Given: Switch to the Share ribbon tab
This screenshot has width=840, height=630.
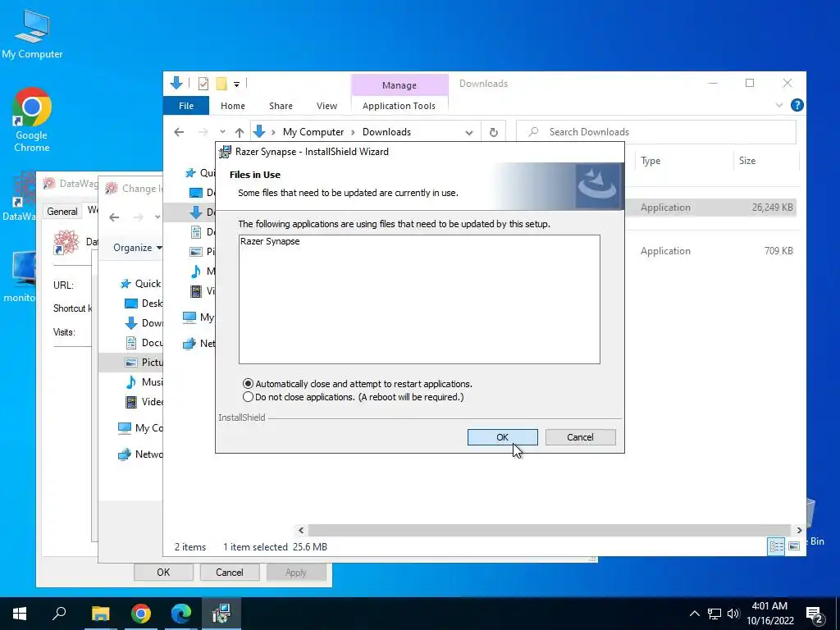Looking at the screenshot, I should [281, 106].
